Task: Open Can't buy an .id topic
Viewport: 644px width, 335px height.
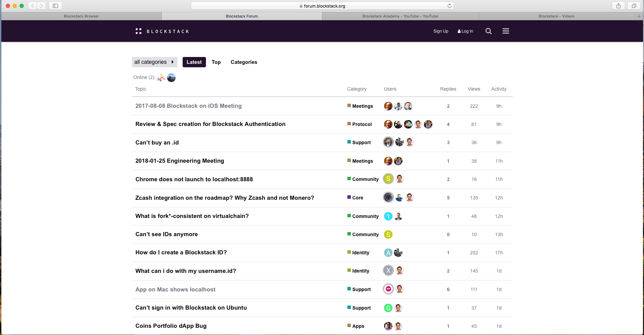Action: pyautogui.click(x=157, y=142)
